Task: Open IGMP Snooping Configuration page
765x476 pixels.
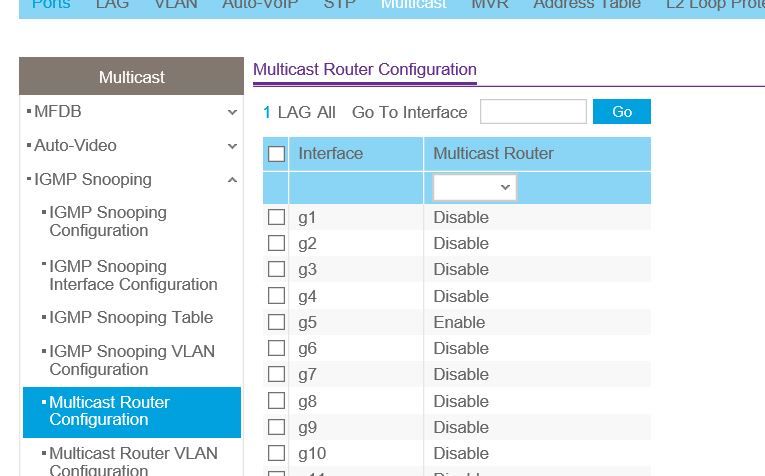Action: coord(108,221)
